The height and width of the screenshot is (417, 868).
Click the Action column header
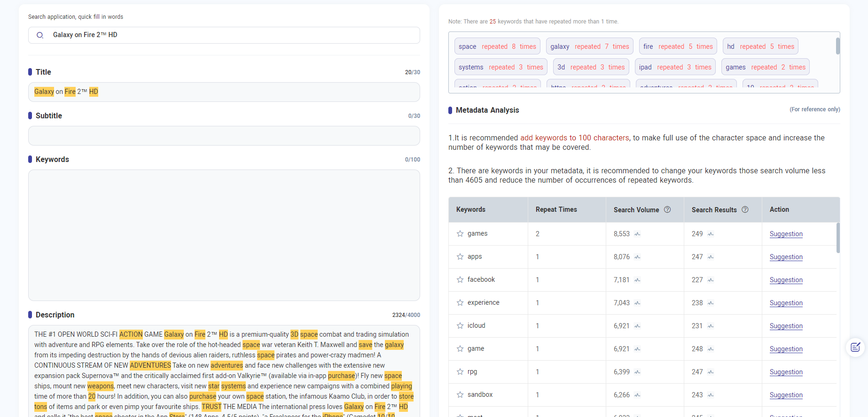click(x=800, y=210)
